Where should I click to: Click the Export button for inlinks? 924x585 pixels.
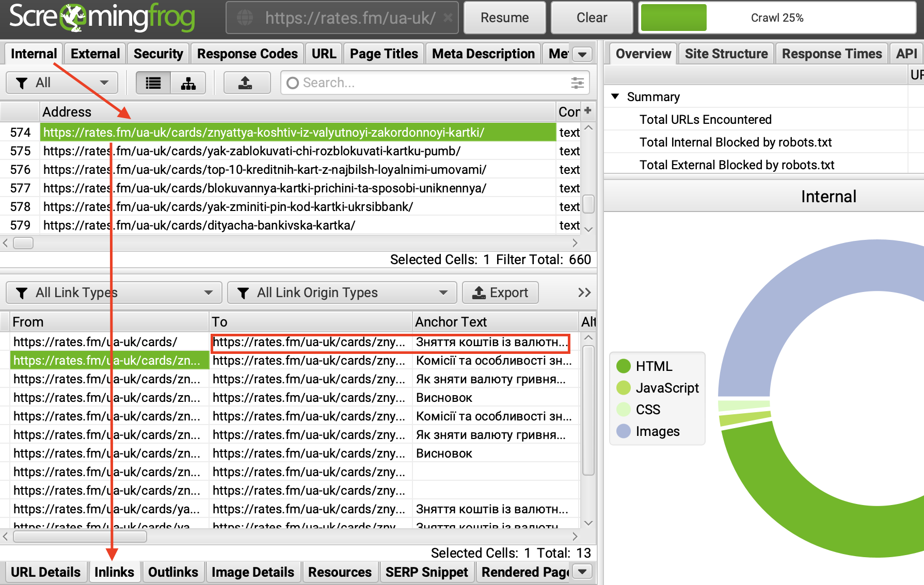(500, 293)
